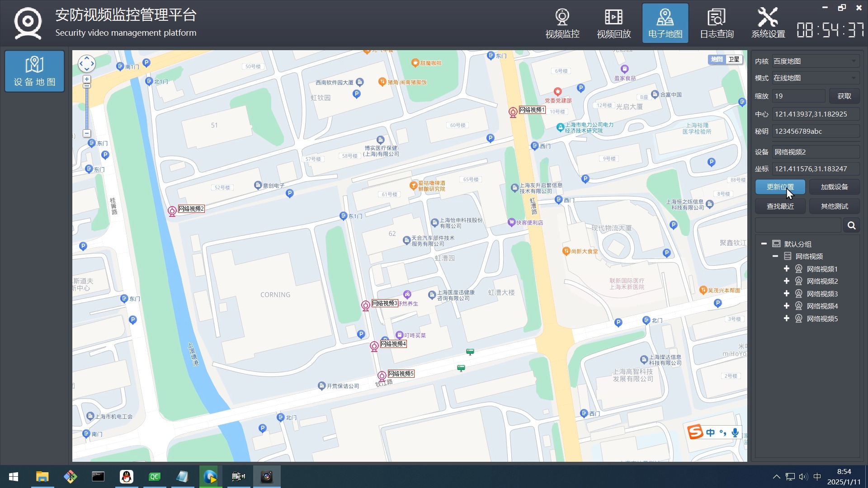Click the 秘钥 key input field
Screen dimensions: 868x488
[x=815, y=131]
